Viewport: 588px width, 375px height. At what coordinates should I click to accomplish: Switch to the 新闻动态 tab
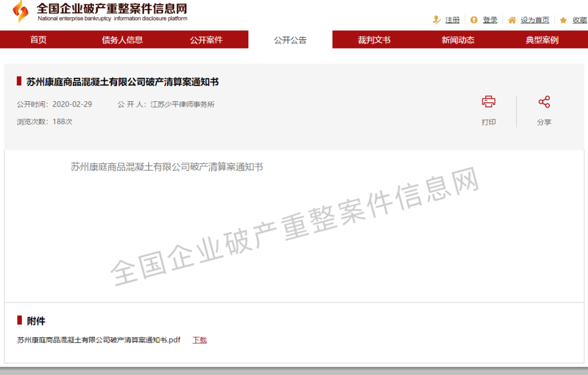458,40
